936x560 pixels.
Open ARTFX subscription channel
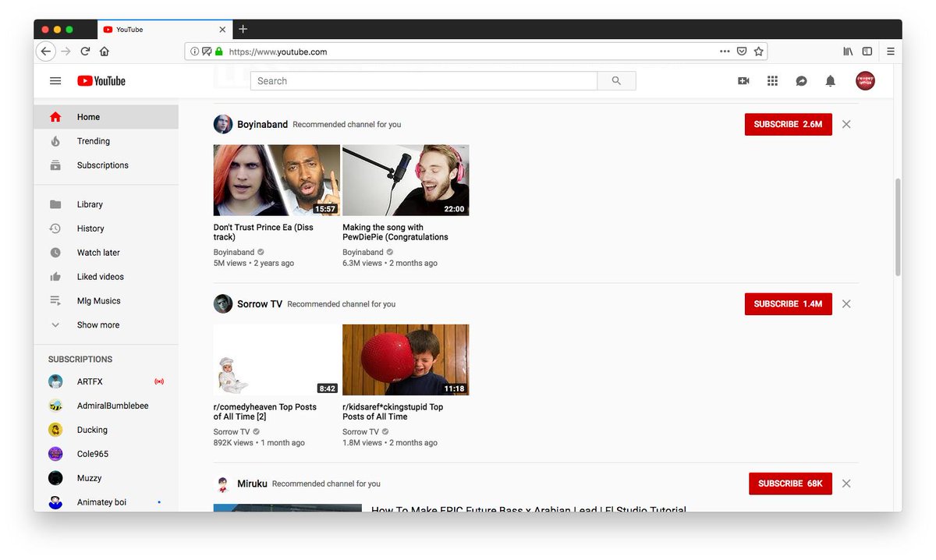(106, 381)
